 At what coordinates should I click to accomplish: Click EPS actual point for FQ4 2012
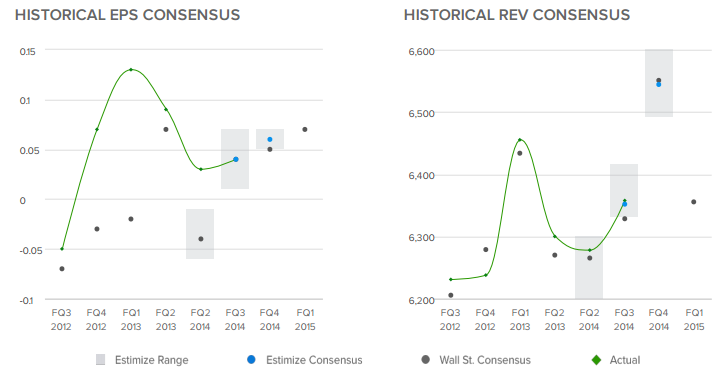[x=97, y=129]
